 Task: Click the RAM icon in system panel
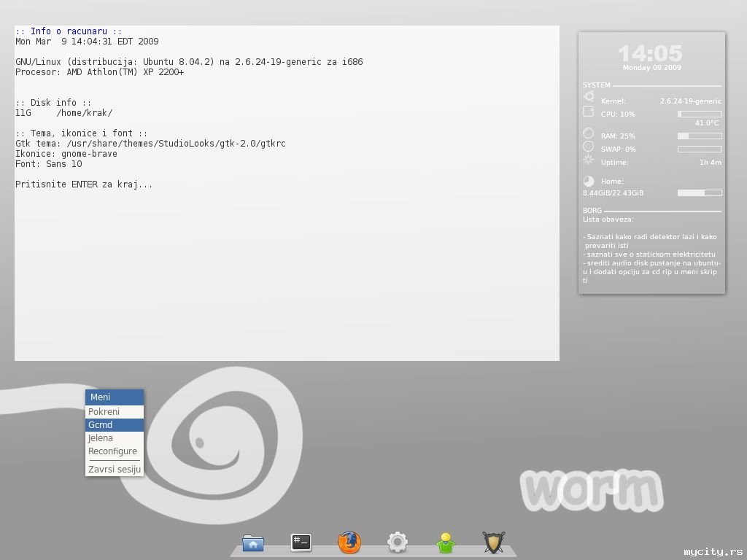(x=589, y=133)
